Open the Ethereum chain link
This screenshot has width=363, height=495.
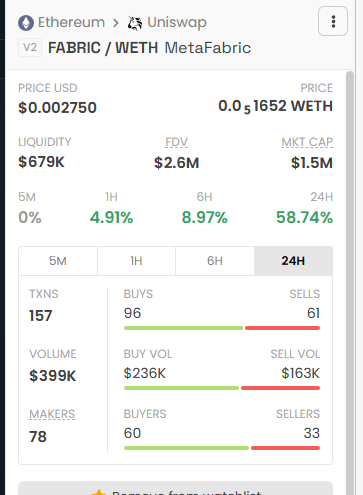pos(71,22)
